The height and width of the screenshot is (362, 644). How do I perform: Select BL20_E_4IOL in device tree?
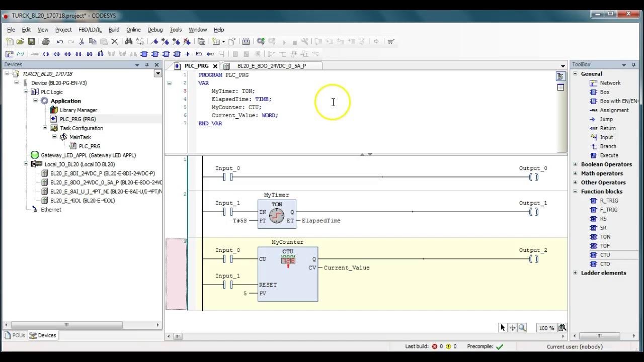[x=83, y=201]
